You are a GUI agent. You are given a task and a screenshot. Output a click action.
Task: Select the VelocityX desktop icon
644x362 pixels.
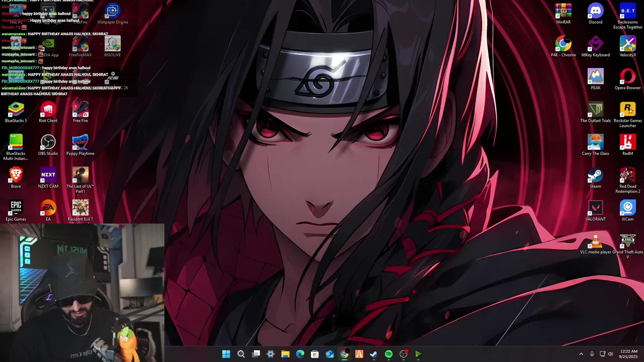tap(627, 47)
